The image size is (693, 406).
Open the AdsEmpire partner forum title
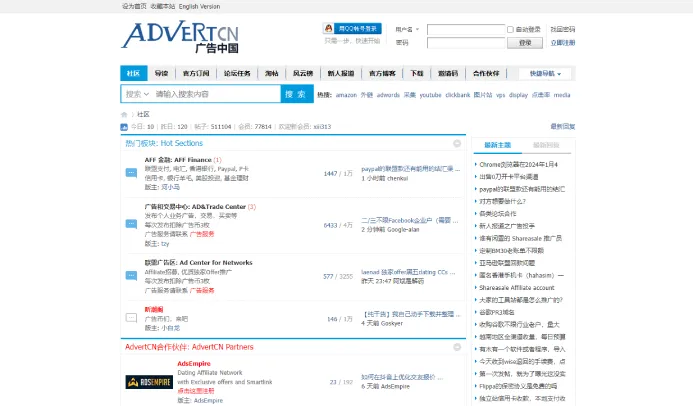pyautogui.click(x=194, y=364)
